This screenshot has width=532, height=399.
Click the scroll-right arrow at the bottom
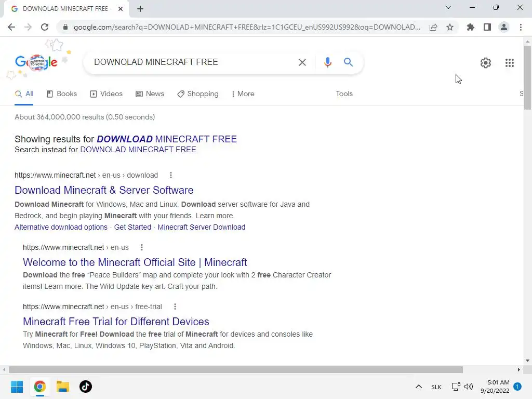(x=519, y=369)
